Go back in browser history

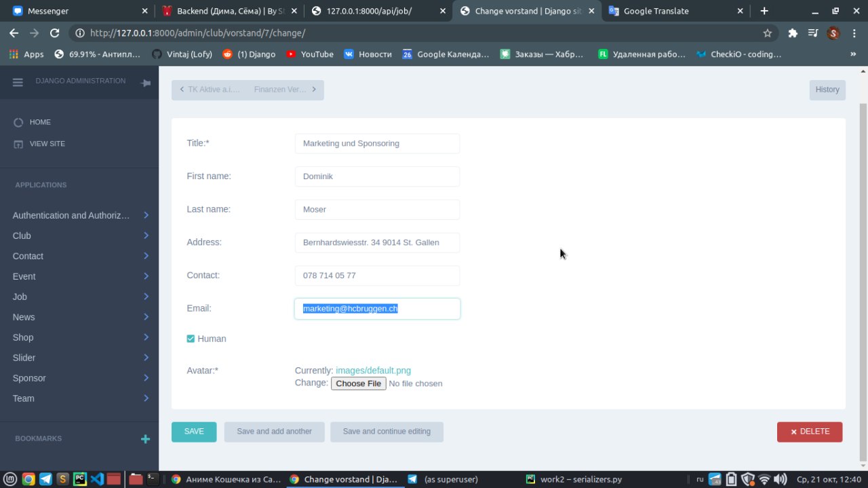14,33
